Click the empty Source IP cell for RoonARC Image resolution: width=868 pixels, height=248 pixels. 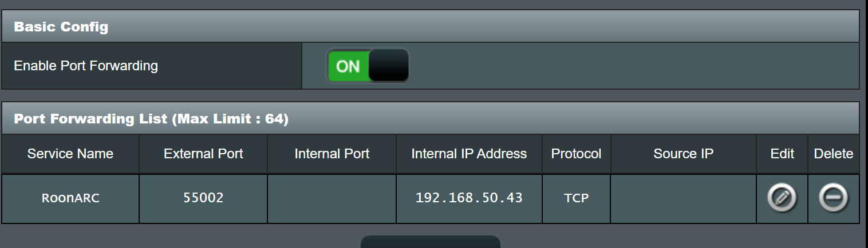683,198
